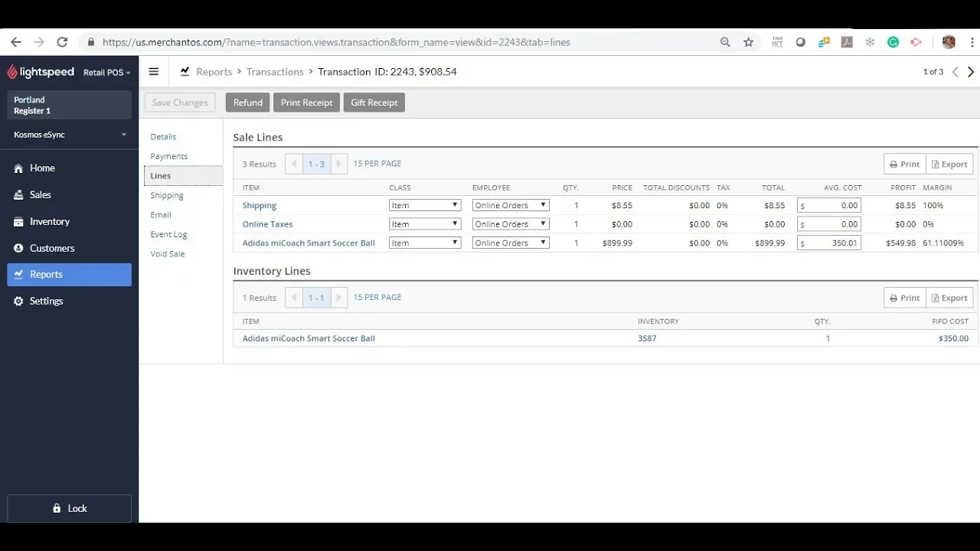Click the Settings gear icon in sidebar
The width and height of the screenshot is (980, 551).
pyautogui.click(x=18, y=301)
